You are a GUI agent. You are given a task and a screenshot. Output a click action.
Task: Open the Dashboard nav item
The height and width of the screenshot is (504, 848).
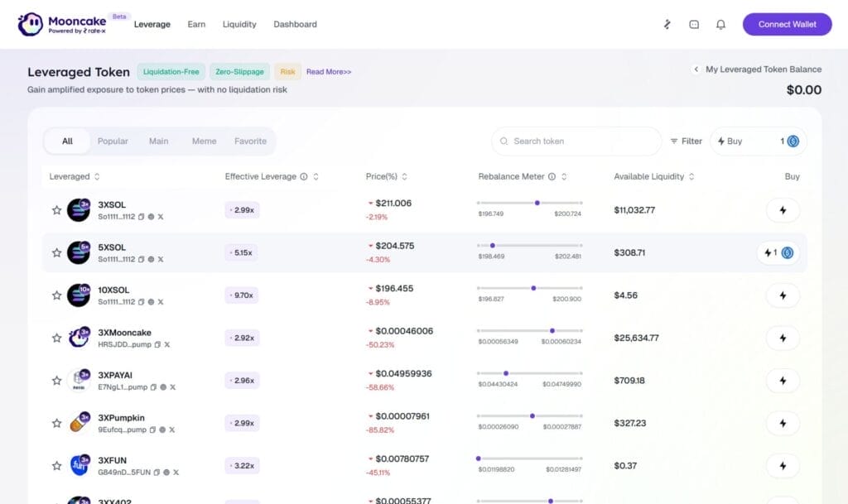[x=296, y=24]
